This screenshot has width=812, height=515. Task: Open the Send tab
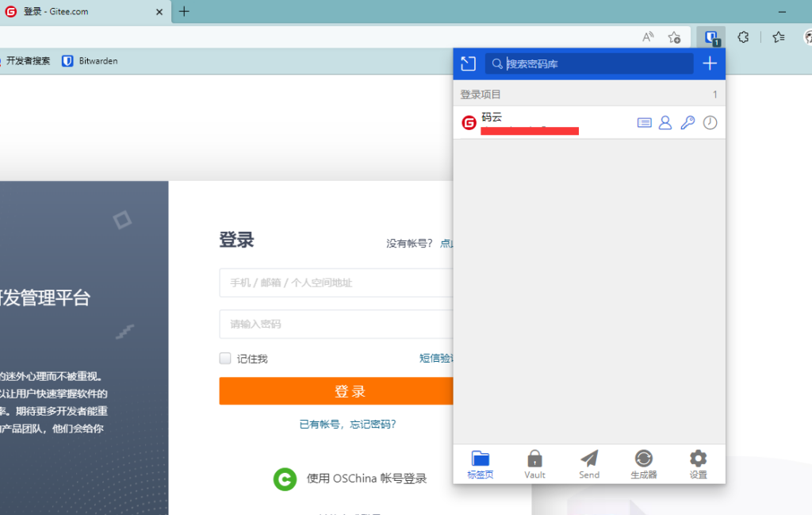pyautogui.click(x=589, y=464)
